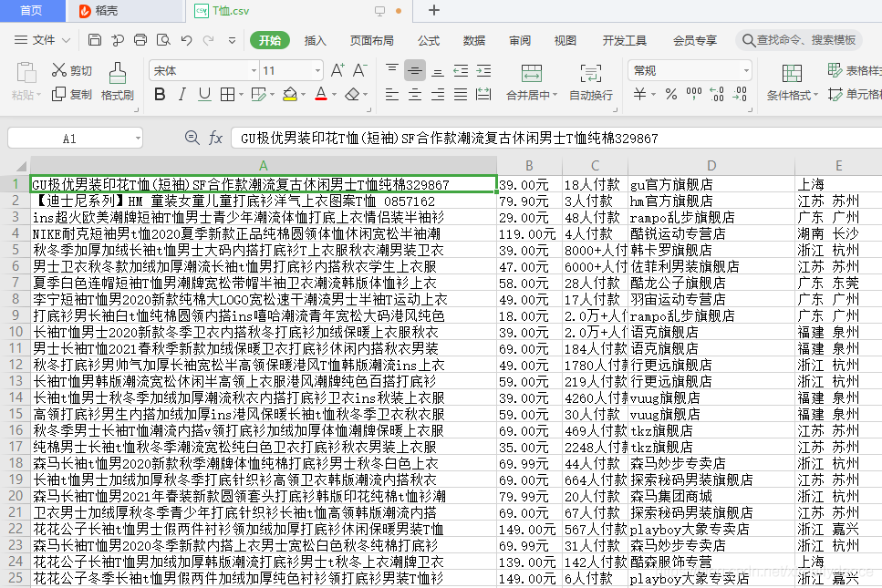Switch to the 审阅 ribbon tab
The image size is (882, 588).
(x=520, y=40)
